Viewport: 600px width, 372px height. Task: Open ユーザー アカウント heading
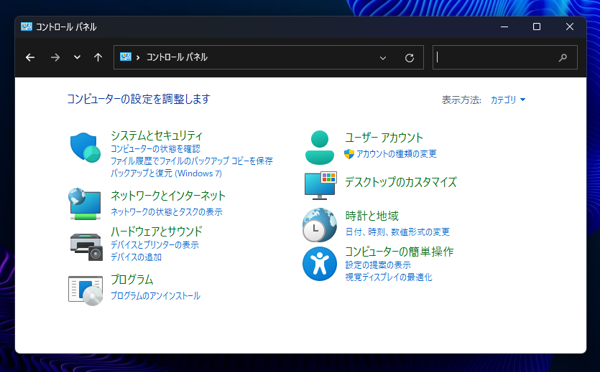pos(384,137)
